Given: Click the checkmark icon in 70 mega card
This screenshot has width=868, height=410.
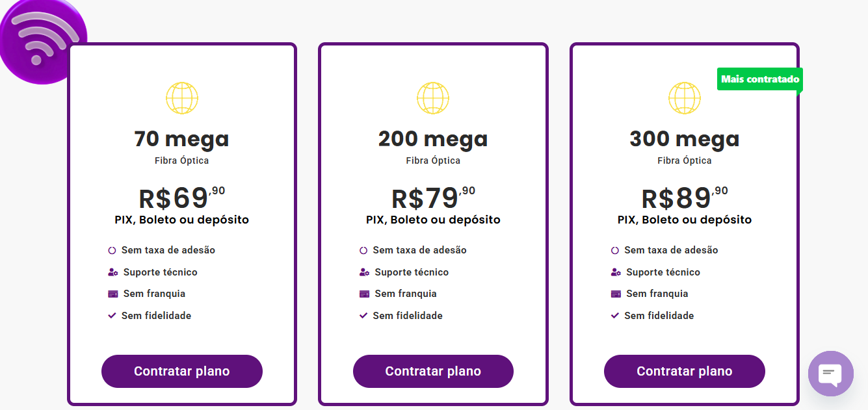Looking at the screenshot, I should point(112,316).
